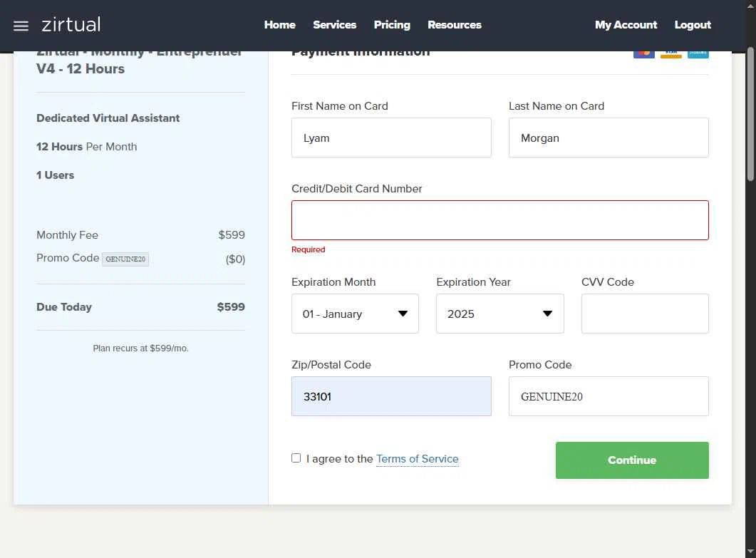Go to the Home menu item
Image resolution: width=756 pixels, height=558 pixels.
pos(279,25)
